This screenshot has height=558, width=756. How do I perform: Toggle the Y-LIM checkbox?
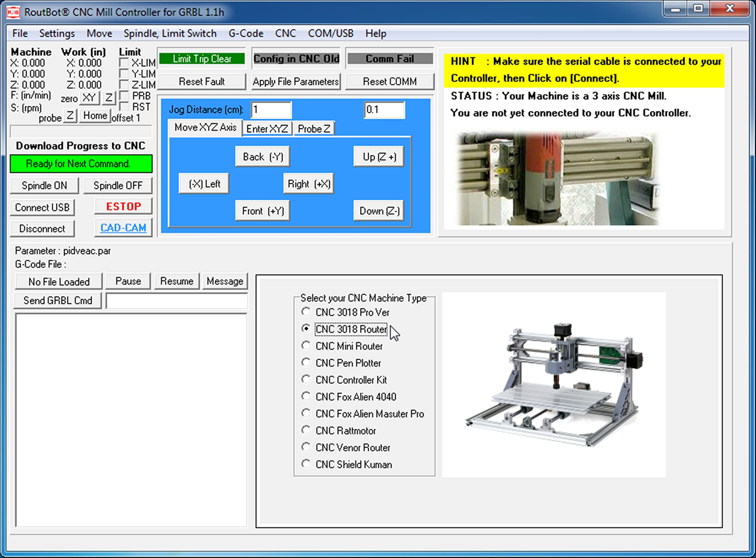click(x=124, y=74)
